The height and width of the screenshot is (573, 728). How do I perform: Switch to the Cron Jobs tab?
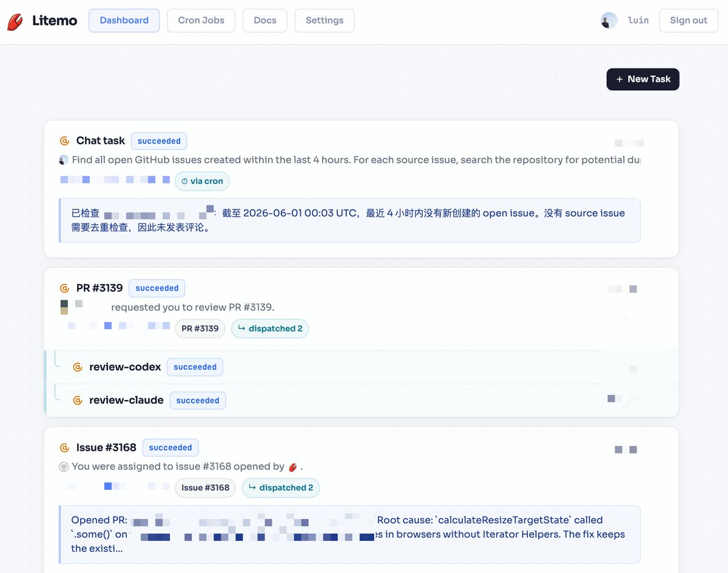[201, 20]
